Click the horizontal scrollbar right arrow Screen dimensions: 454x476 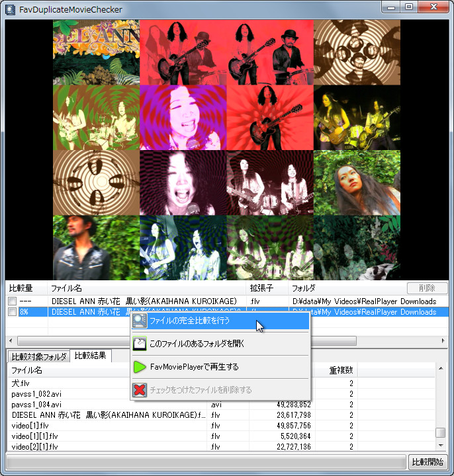tap(443, 340)
